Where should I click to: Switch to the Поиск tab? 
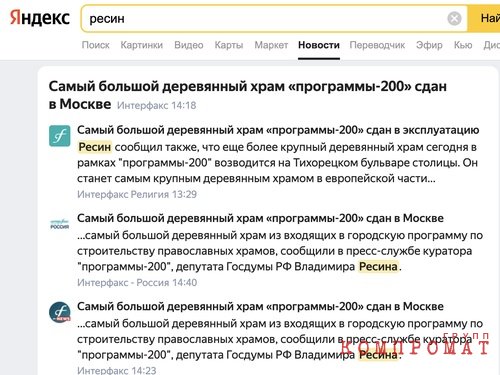click(96, 45)
